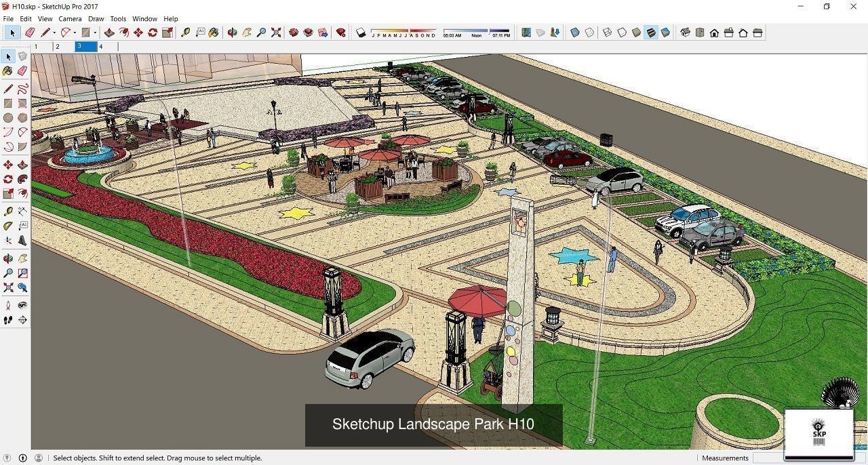Toggle X-Ray face style

click(575, 33)
